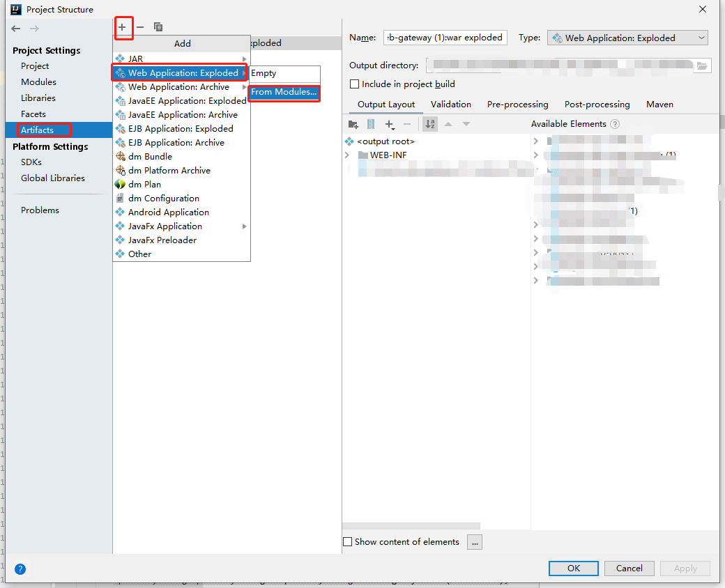Click the browse folder icon for Output directory
725x588 pixels.
(x=702, y=65)
